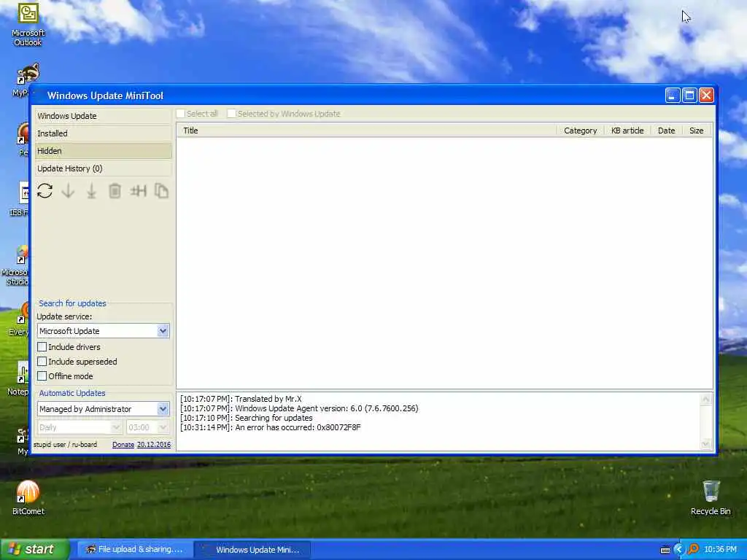Open Microsoft Outlook desktop icon
Image resolution: width=747 pixels, height=560 pixels.
pos(28,25)
